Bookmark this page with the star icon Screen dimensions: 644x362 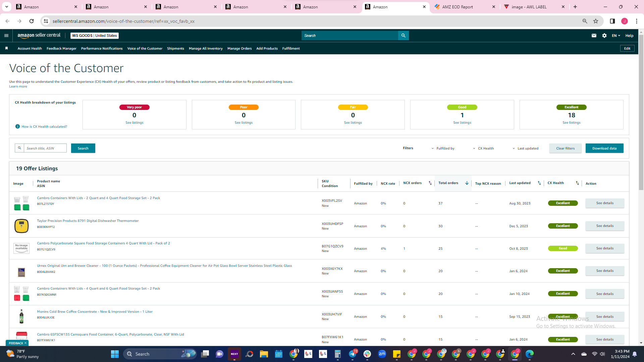tap(596, 21)
